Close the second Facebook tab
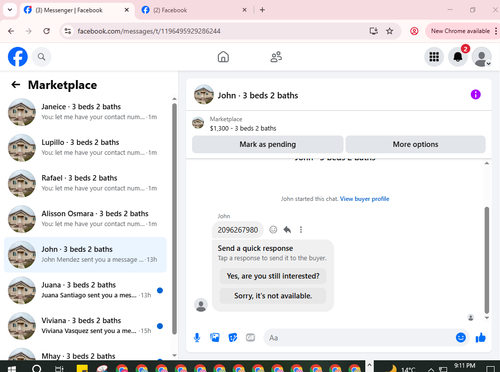The height and width of the screenshot is (372, 500). 244,10
